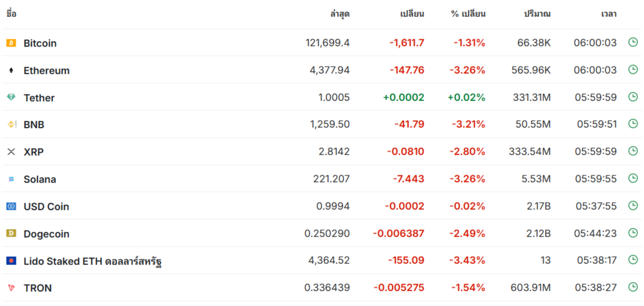Click the clock icon in Tether row
Image resolution: width=644 pixels, height=306 pixels.
[x=633, y=97]
